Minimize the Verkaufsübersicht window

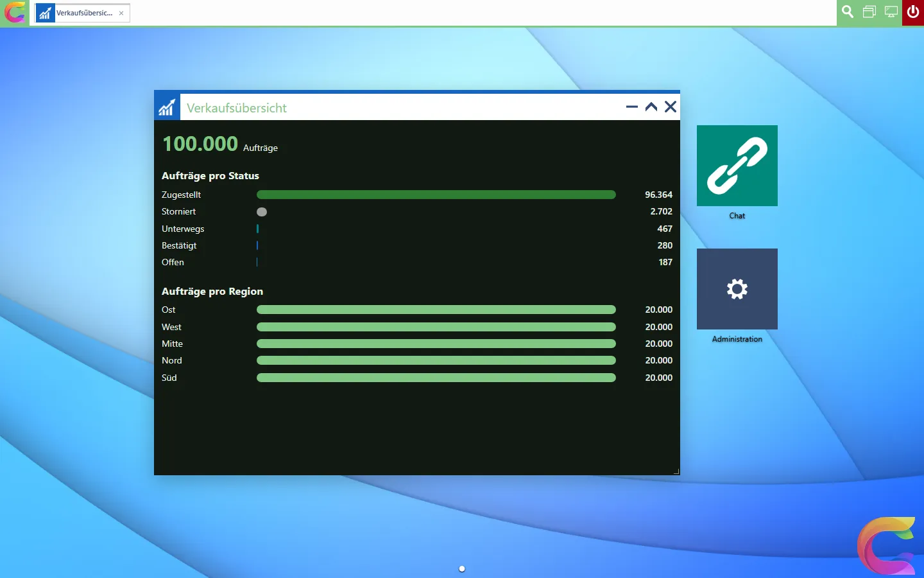click(x=632, y=107)
